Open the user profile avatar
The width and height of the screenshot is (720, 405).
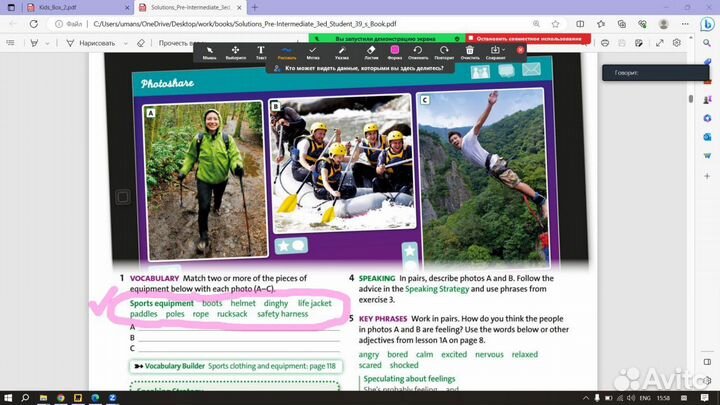click(x=664, y=24)
